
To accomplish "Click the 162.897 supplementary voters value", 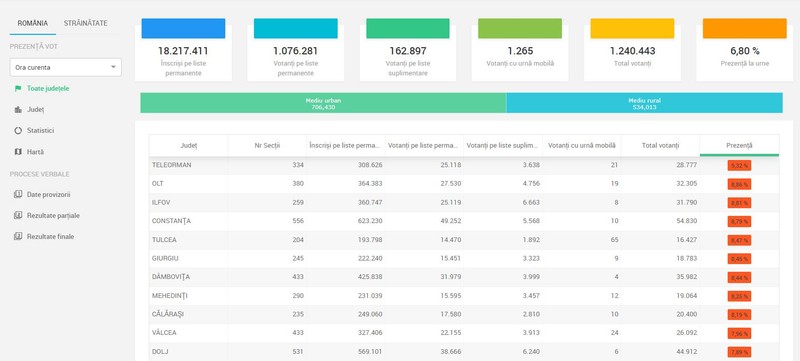I will pos(408,51).
